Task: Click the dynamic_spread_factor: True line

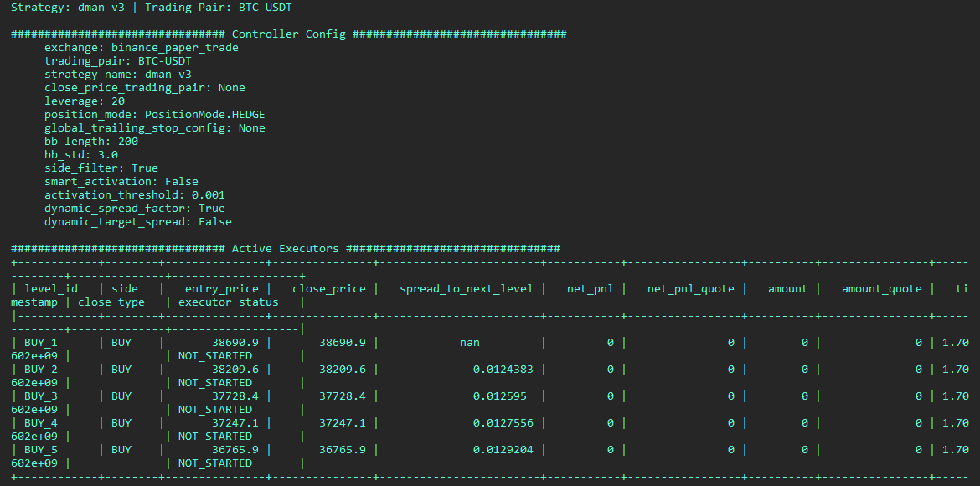Action: click(135, 209)
